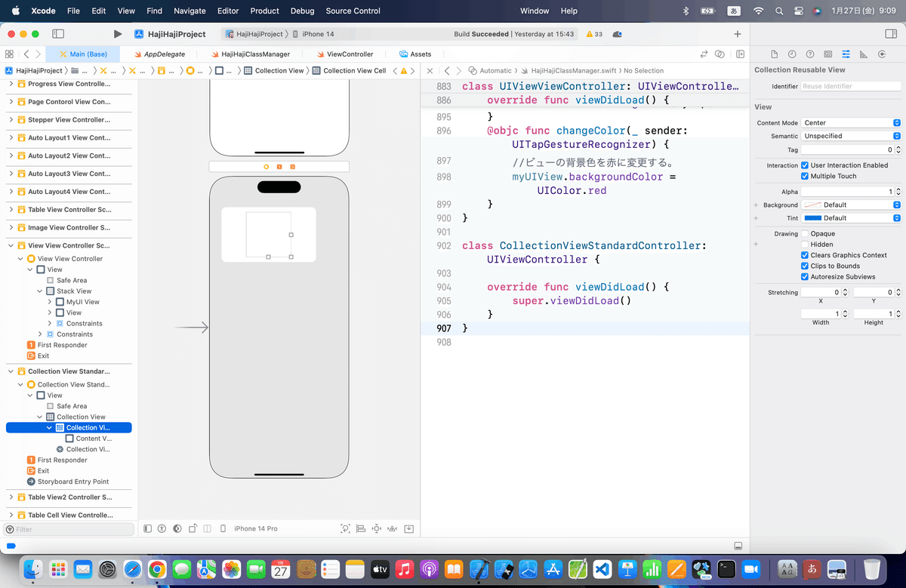Click the Update Frames icon in canvas bar
Screen dimensions: 906x588
click(x=345, y=528)
